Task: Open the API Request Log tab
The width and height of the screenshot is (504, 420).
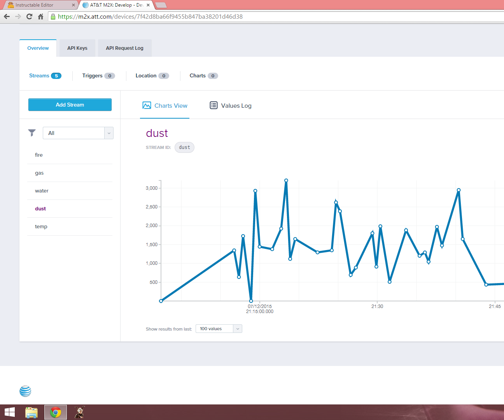Action: (125, 48)
